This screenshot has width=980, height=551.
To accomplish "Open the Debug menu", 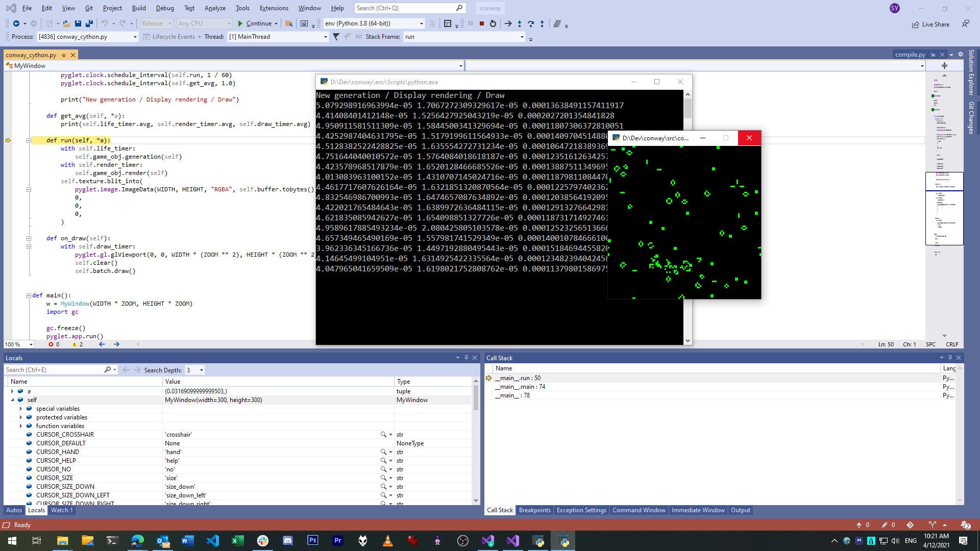I will pyautogui.click(x=165, y=8).
